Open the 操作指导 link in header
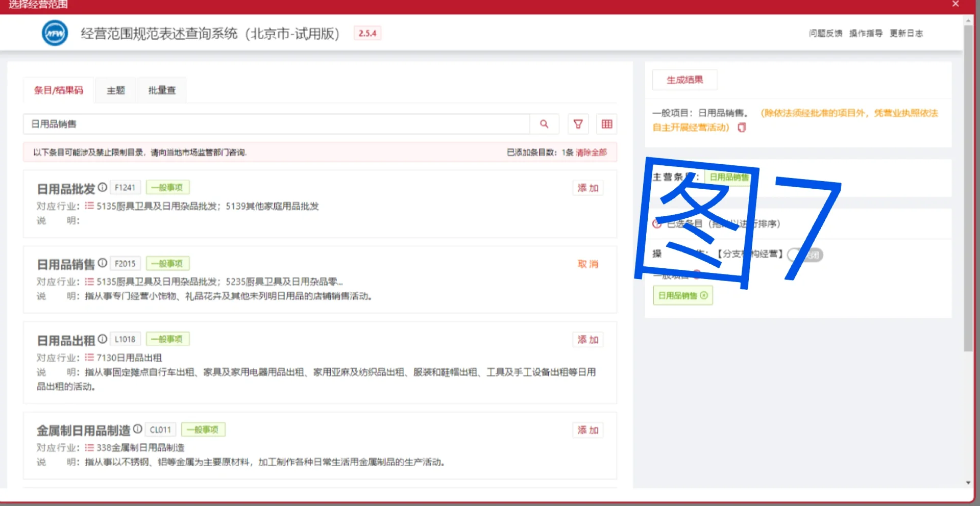Screen dimensions: 980x506 (866, 33)
